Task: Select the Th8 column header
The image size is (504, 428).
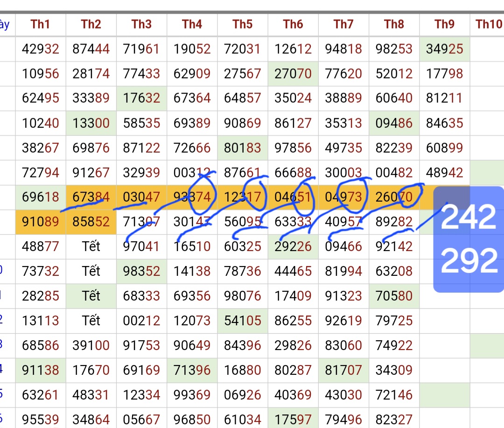Action: point(394,24)
